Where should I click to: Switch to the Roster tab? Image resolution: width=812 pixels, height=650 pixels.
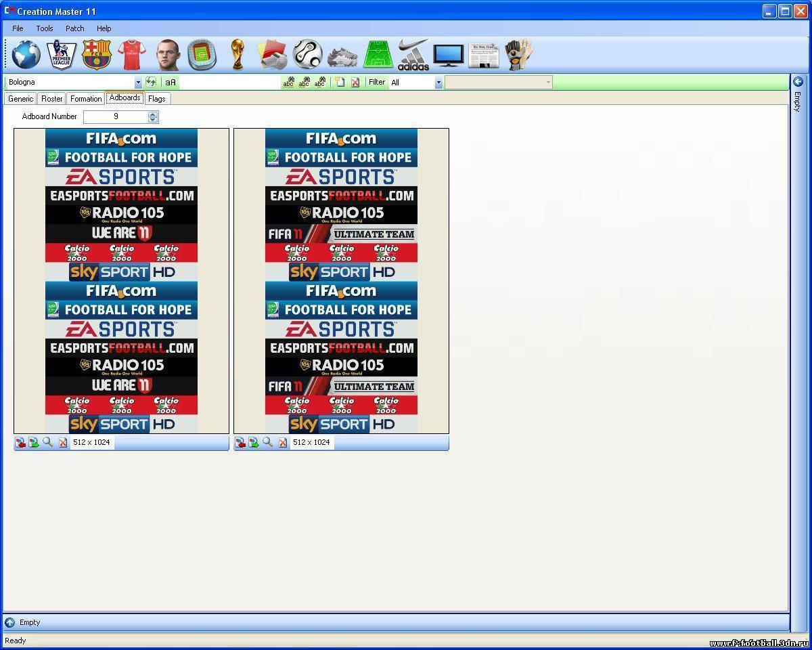tap(51, 99)
